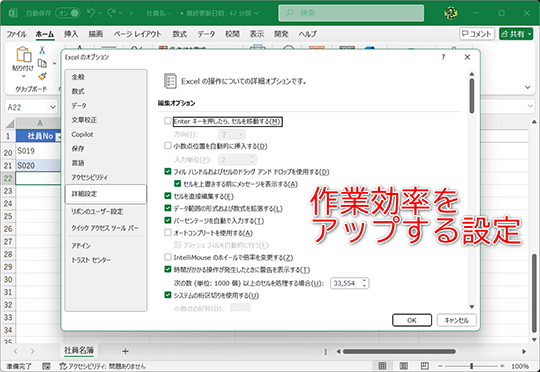Uncheck 'フィル ハンドルおよびセルのドラッグ アンド ドロップを使用する'
This screenshot has height=372, width=540.
coord(168,171)
